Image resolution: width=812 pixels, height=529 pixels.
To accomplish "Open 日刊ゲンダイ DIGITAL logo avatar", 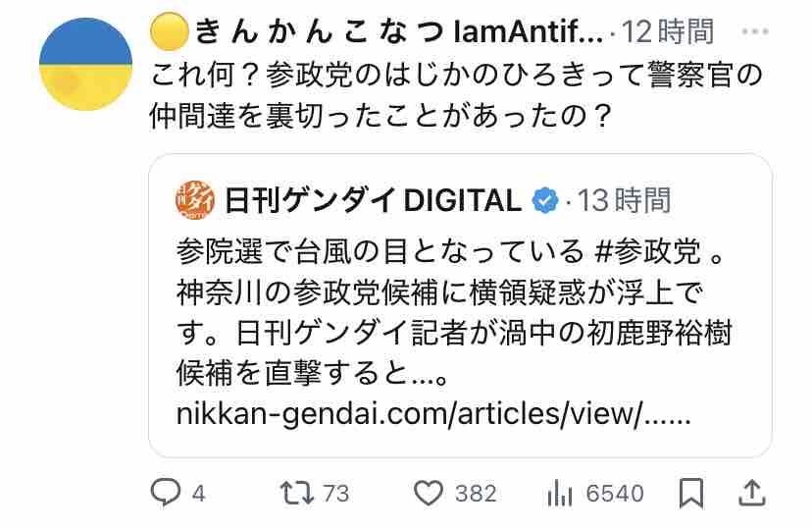I will tap(195, 200).
